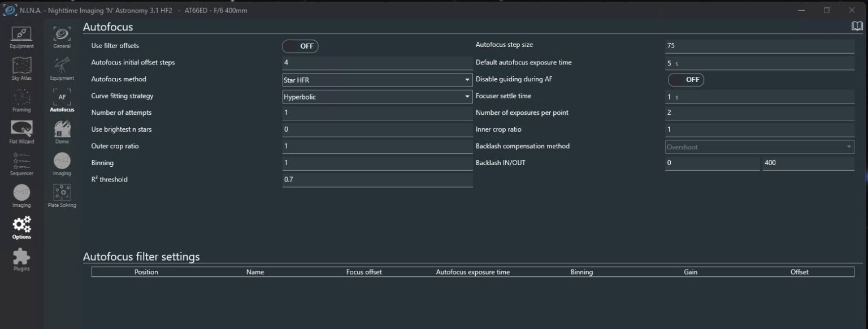868x329 pixels.
Task: Open the Equipment panel in the sidebar
Action: click(21, 36)
